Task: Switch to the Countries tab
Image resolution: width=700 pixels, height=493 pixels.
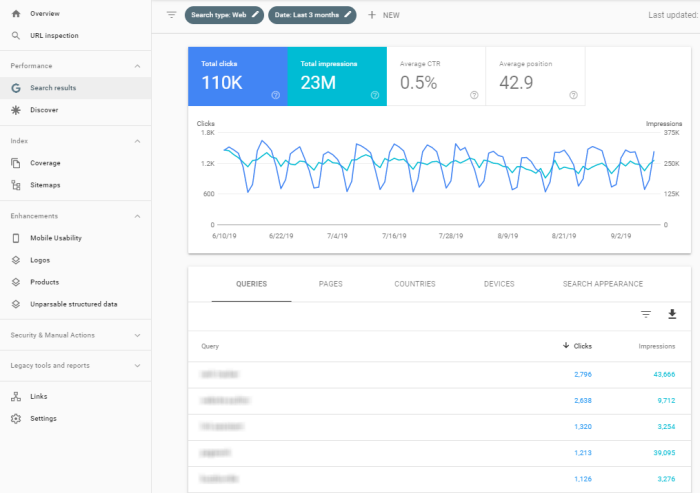Action: (x=414, y=284)
